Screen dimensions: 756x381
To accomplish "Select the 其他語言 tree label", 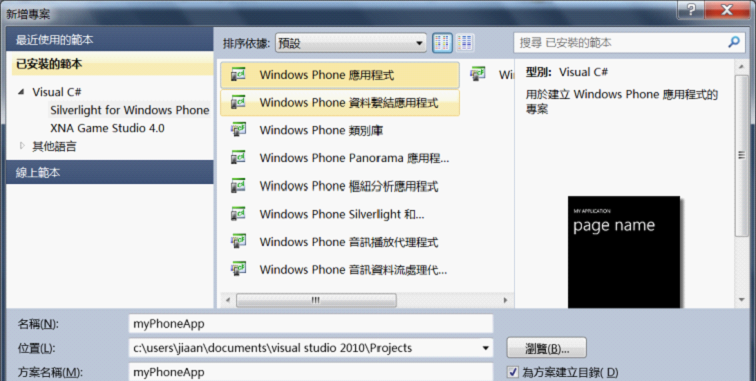I will [x=54, y=146].
